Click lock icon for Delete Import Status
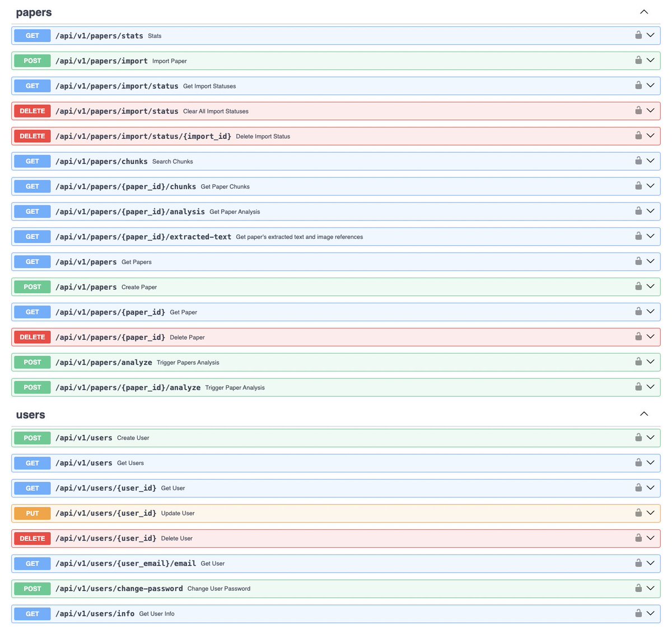 (x=638, y=135)
